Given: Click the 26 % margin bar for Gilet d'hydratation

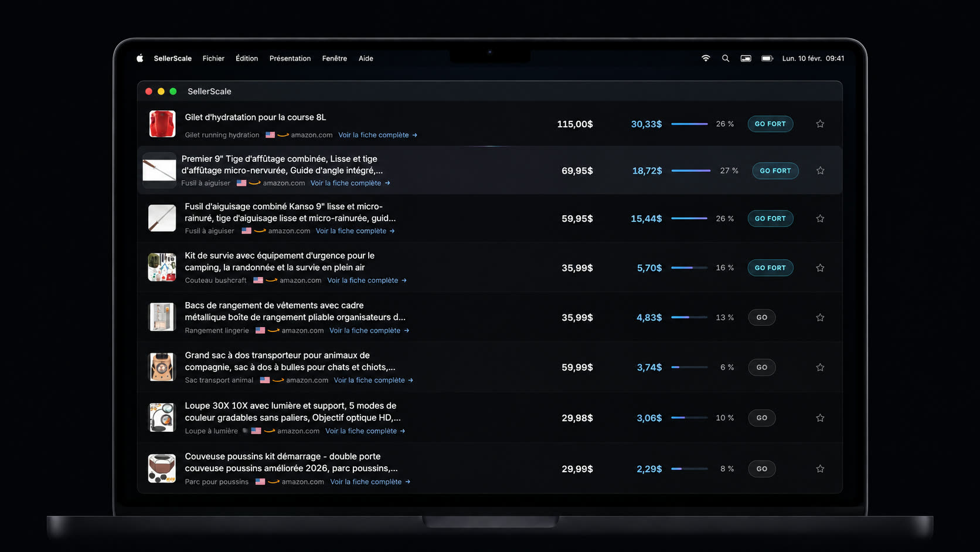Looking at the screenshot, I should point(689,124).
